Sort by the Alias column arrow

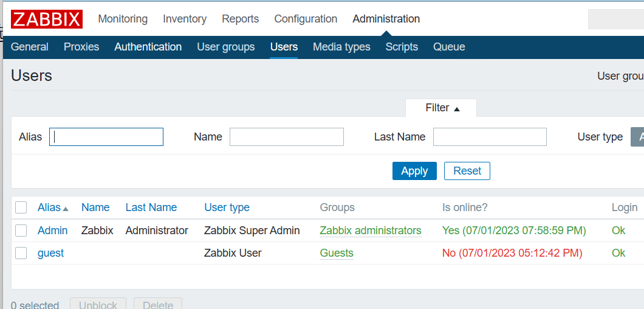pyautogui.click(x=65, y=209)
